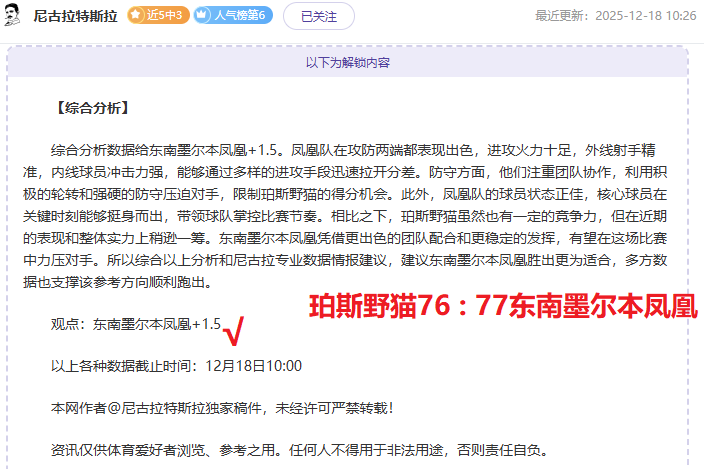Viewport: 704px width, 469px height.
Task: Click the 以上各种数据截止时间 cutoff line
Action: pos(175,366)
